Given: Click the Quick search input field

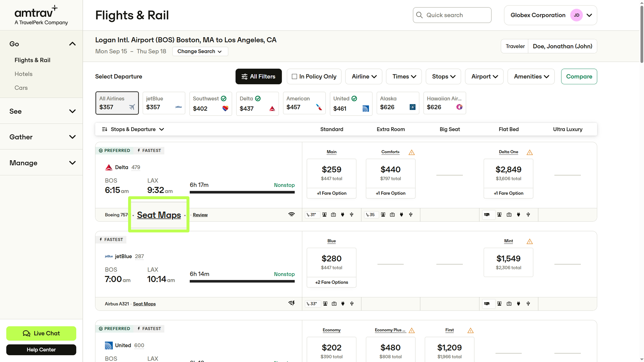Looking at the screenshot, I should point(452,15).
